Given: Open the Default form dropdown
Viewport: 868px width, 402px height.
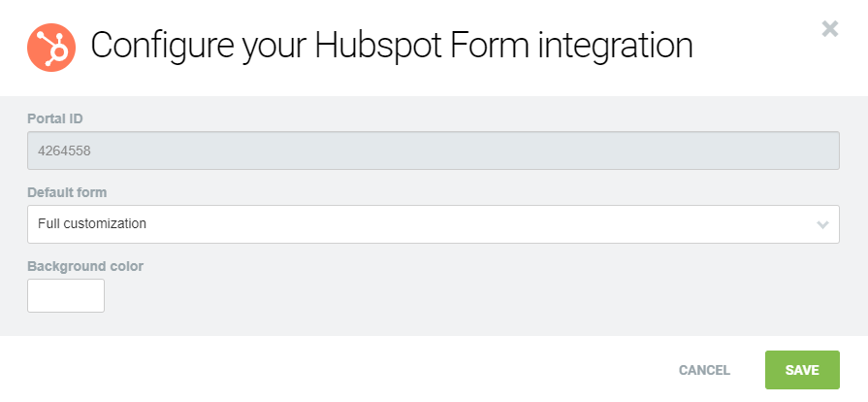Looking at the screenshot, I should [x=433, y=224].
